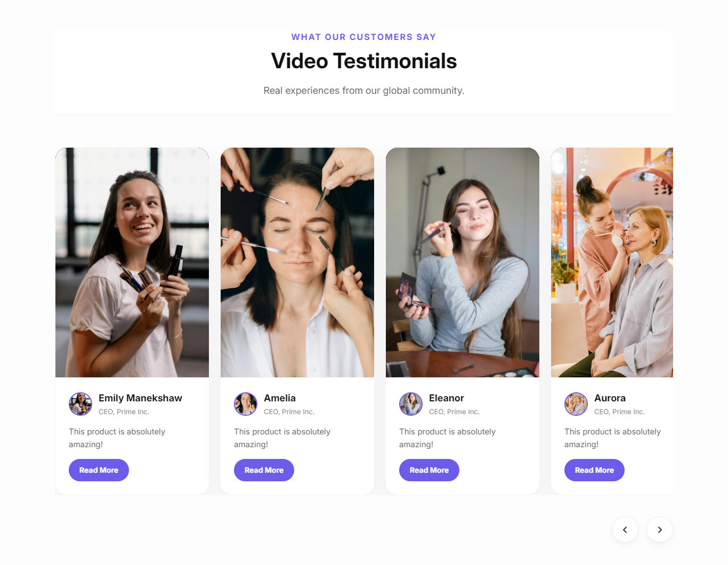Click the Video Testimonials heading
The width and height of the screenshot is (728, 565).
coord(364,61)
